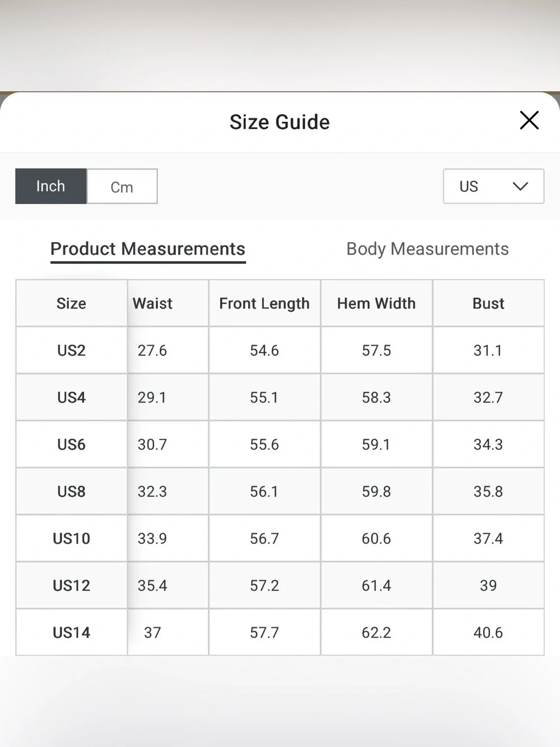Viewport: 560px width, 747px height.
Task: Select the US12 size row label
Action: click(72, 586)
